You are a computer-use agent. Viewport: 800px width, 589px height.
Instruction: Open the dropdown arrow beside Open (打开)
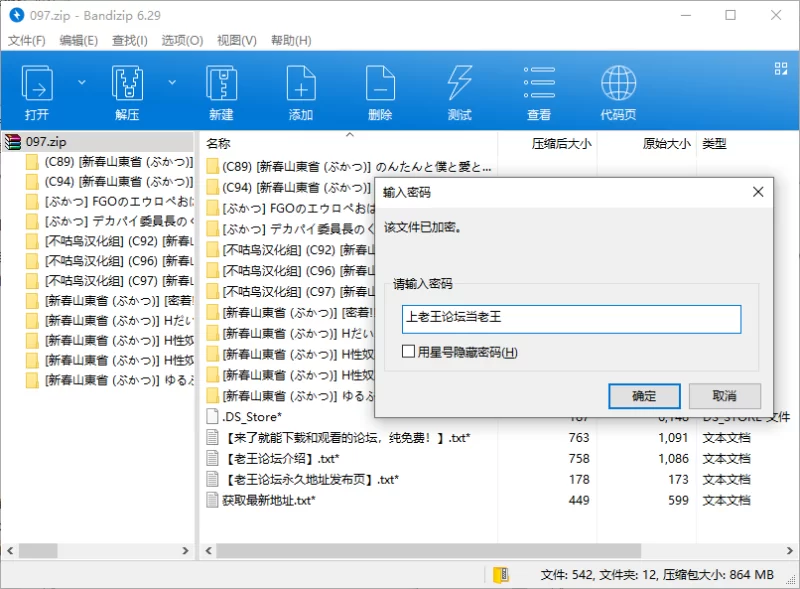[82, 82]
